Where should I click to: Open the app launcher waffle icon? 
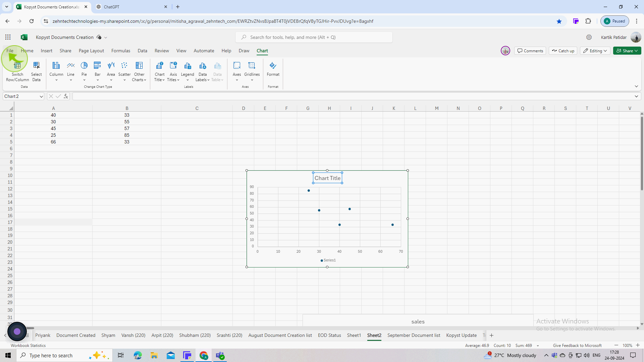8,37
